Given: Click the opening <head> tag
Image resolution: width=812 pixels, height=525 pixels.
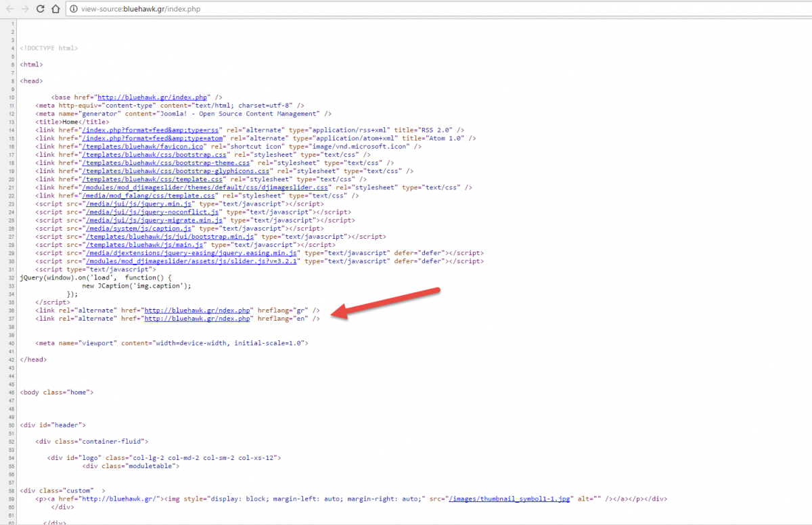Looking at the screenshot, I should click(32, 81).
